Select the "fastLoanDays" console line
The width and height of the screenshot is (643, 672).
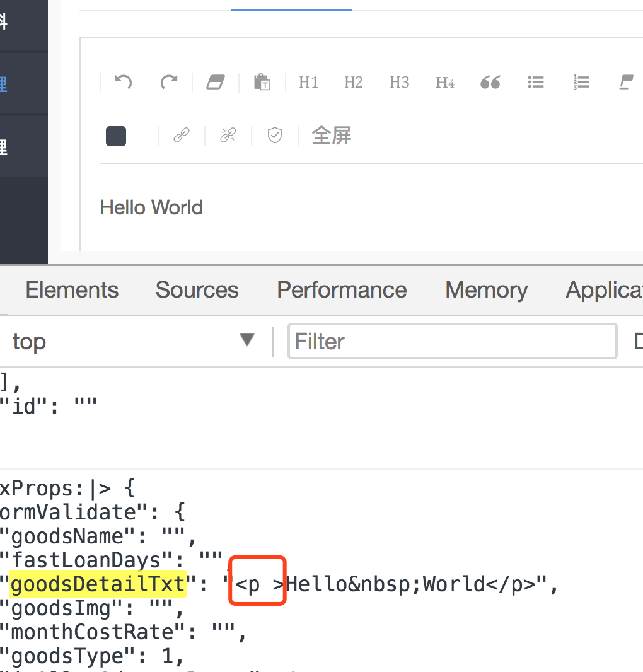click(112, 560)
